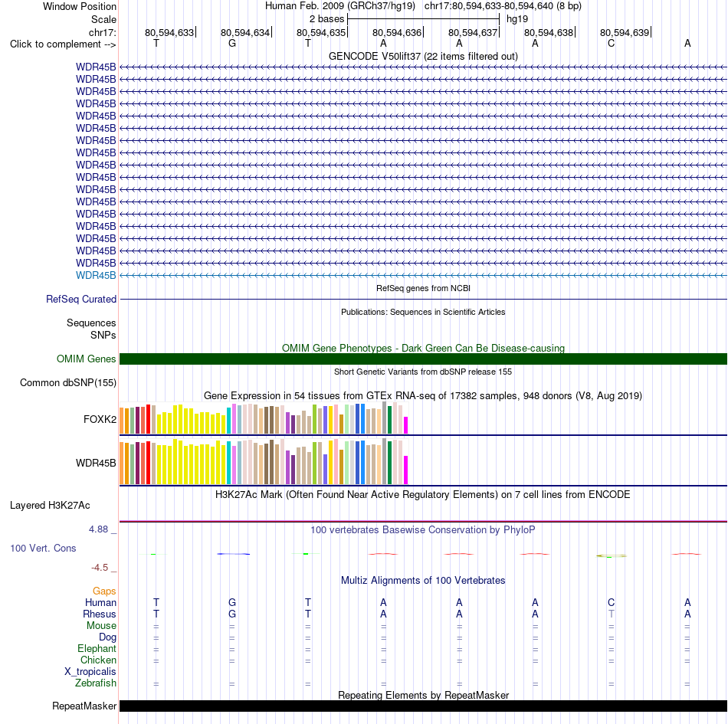
Task: Click the black RepeatMasker bar
Action: point(423,706)
